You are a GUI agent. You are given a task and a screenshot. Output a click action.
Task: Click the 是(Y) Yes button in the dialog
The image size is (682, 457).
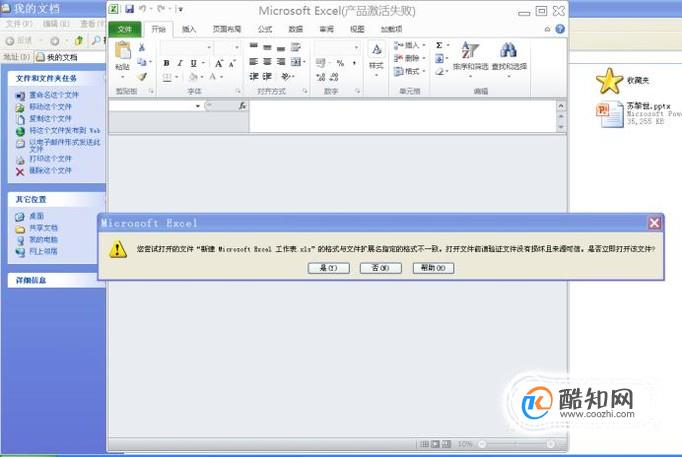click(x=328, y=268)
